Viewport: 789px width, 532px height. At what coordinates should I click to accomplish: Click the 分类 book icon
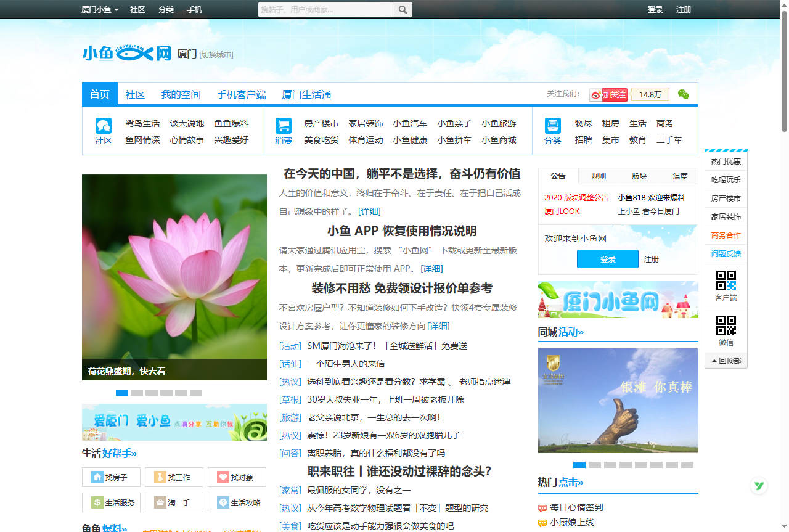point(552,125)
